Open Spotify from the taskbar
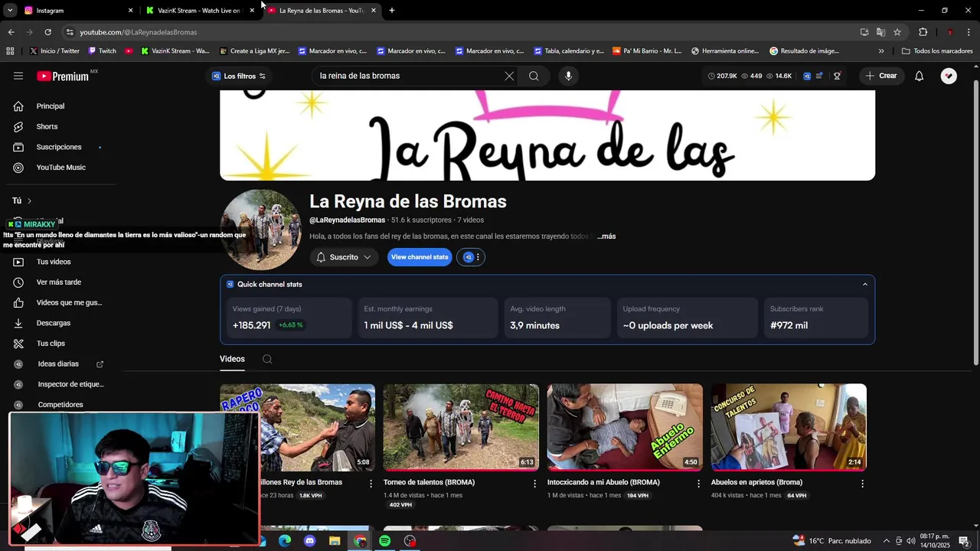 click(385, 541)
